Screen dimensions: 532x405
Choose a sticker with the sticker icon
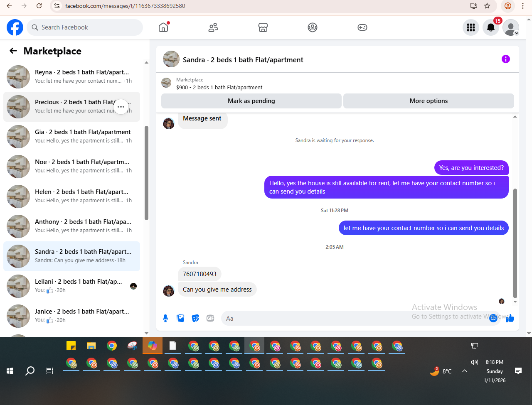(x=195, y=318)
